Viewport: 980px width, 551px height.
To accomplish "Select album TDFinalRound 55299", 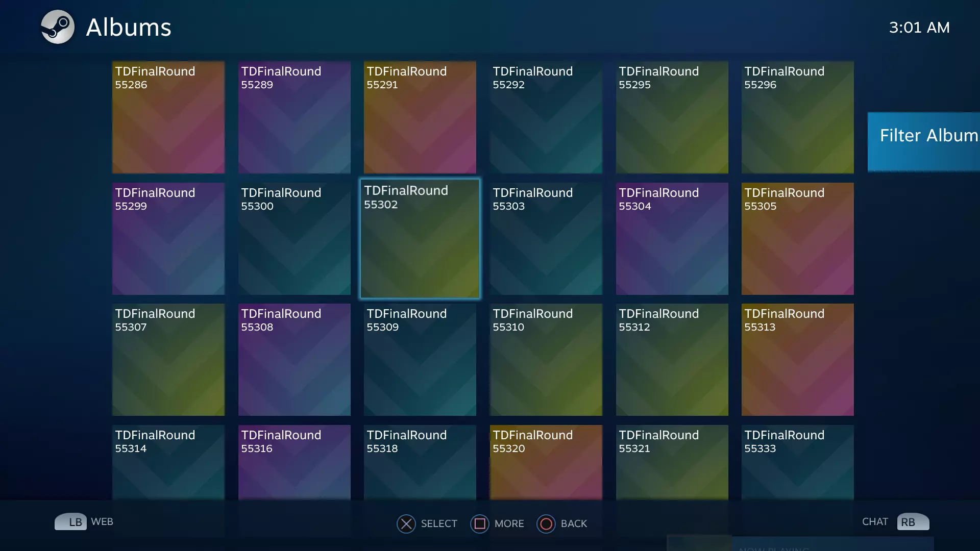I will tap(168, 239).
